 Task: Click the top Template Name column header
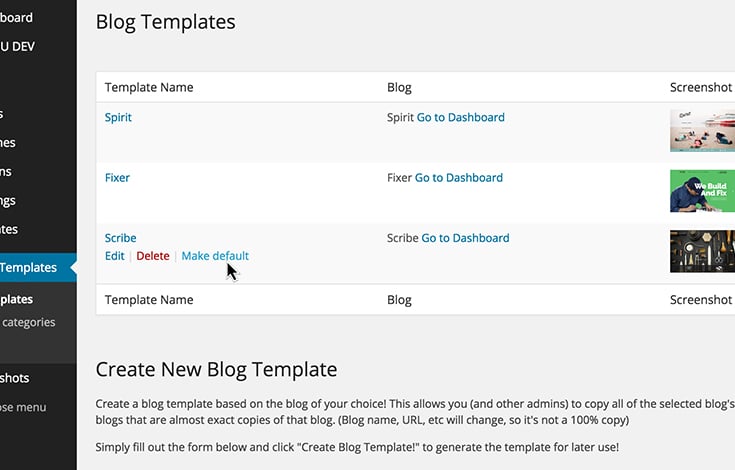[149, 87]
